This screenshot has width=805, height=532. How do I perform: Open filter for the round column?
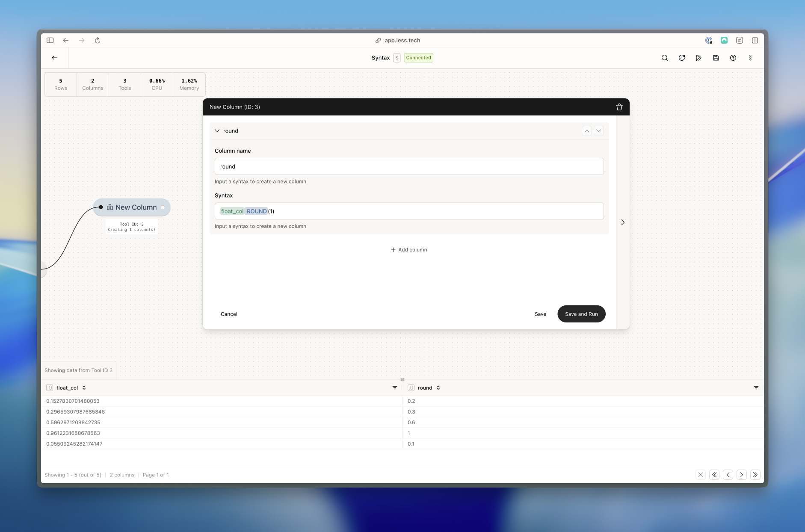point(756,388)
